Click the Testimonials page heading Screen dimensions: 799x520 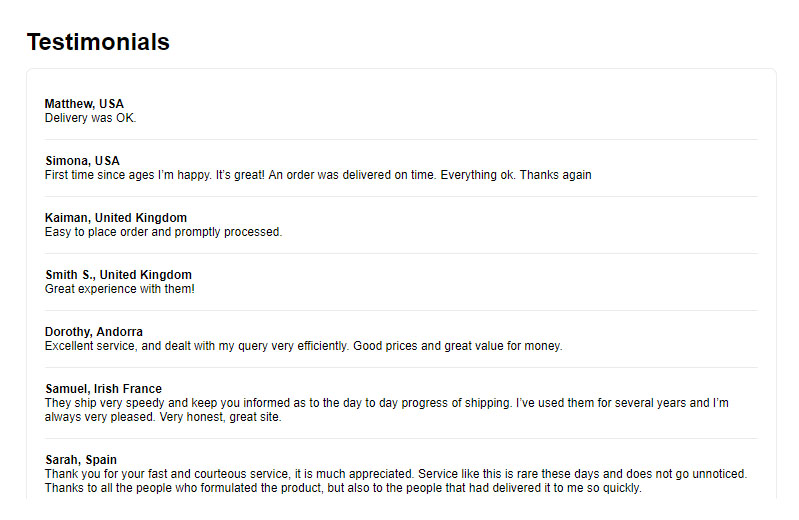click(98, 42)
